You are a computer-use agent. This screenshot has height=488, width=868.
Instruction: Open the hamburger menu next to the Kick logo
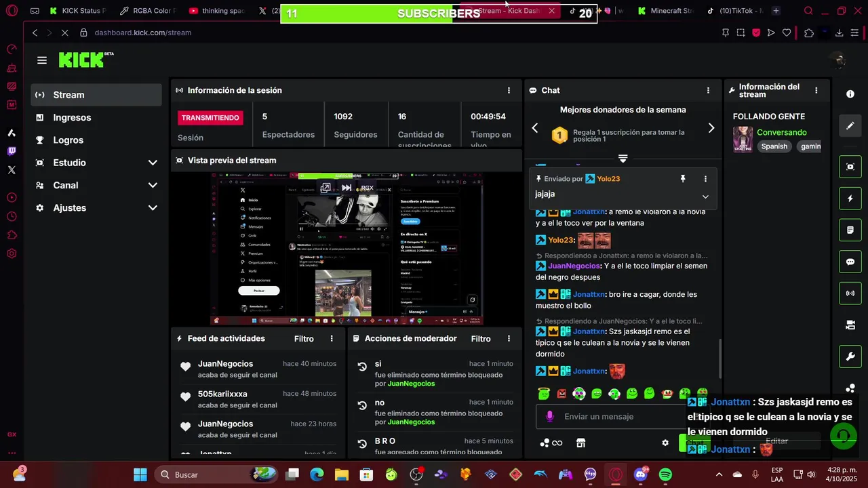point(42,60)
